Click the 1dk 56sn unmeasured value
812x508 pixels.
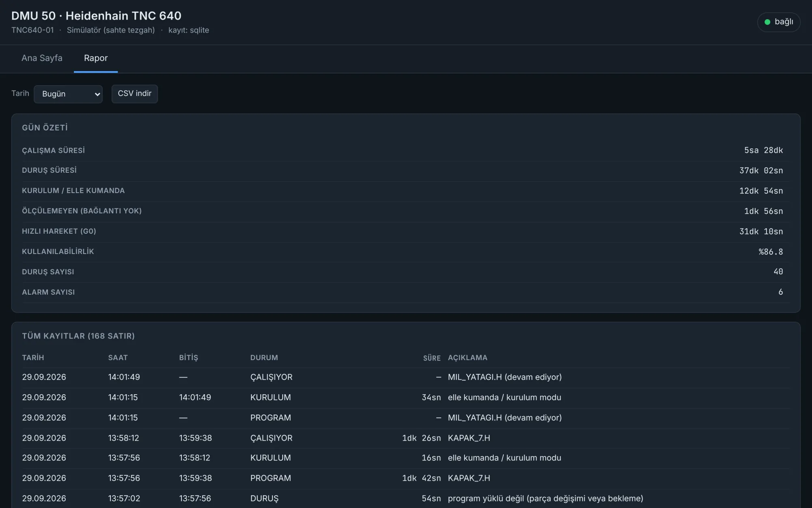tap(763, 211)
